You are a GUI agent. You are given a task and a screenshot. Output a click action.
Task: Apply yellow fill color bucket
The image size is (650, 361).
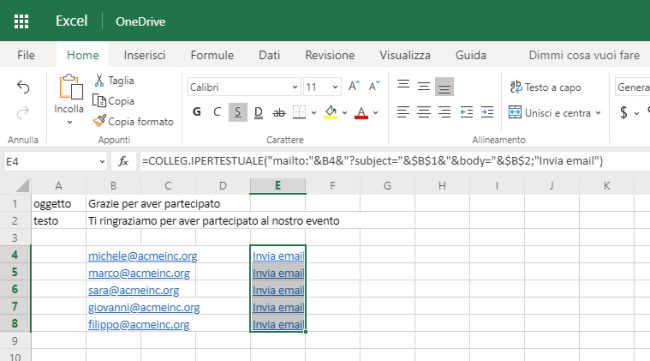(331, 112)
